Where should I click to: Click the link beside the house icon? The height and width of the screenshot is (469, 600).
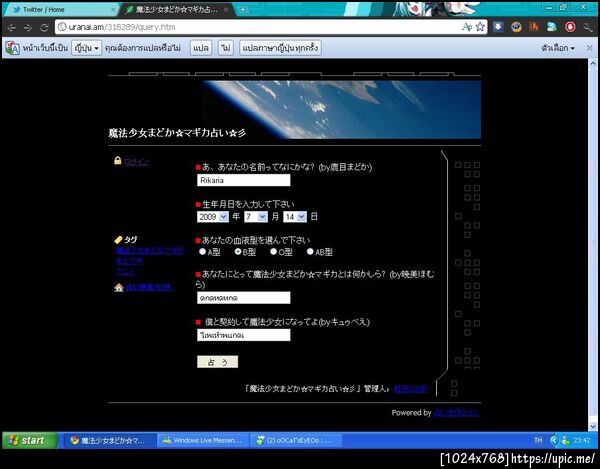click(149, 287)
